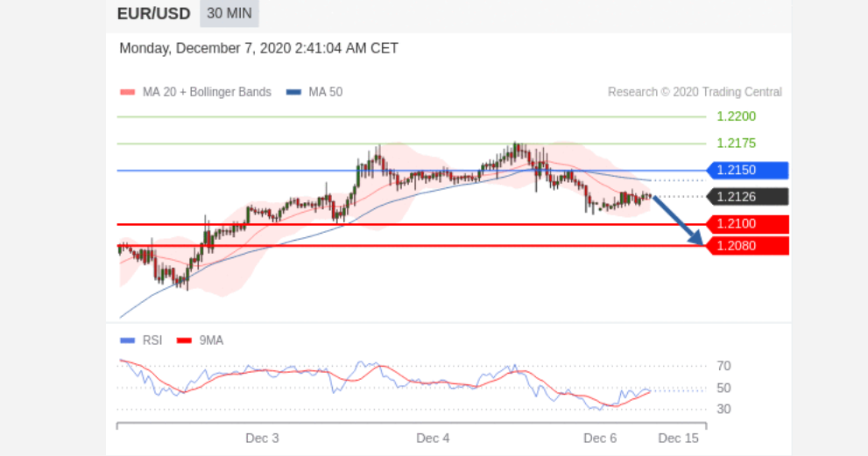Image resolution: width=868 pixels, height=456 pixels.
Task: Click the RSI 50 axis value
Action: pos(723,388)
